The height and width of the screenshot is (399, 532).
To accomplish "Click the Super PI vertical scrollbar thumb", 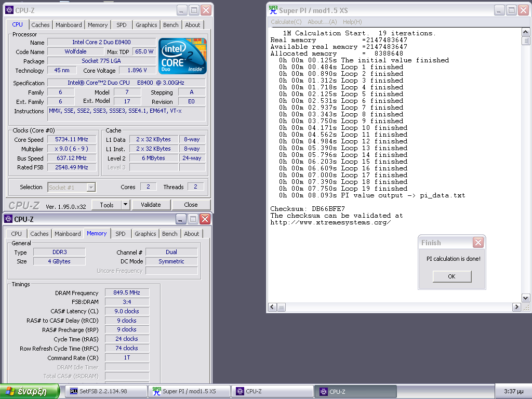I will 526,41.
